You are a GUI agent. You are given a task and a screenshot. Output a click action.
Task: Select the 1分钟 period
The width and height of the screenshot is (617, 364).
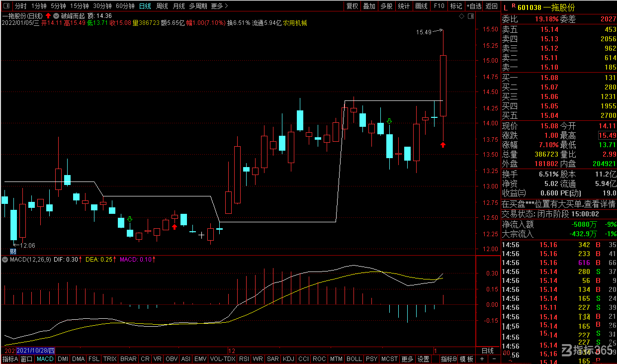[39, 6]
